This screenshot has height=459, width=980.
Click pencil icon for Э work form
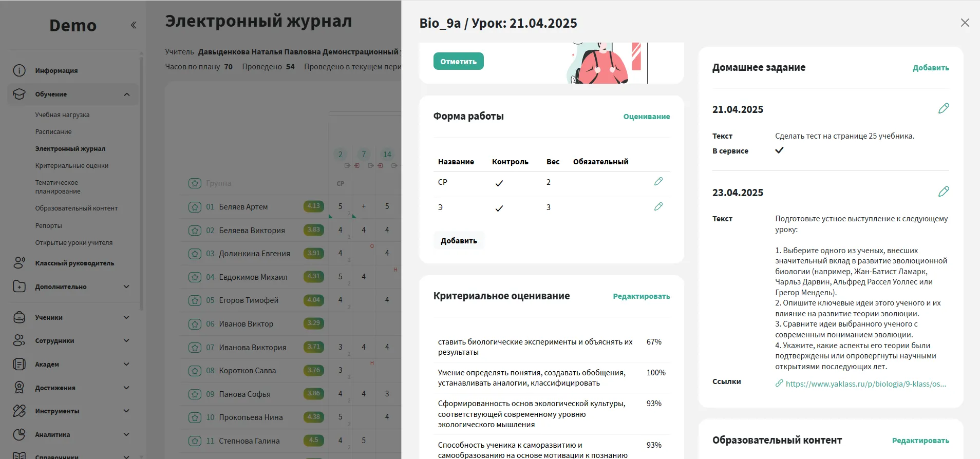pyautogui.click(x=658, y=207)
